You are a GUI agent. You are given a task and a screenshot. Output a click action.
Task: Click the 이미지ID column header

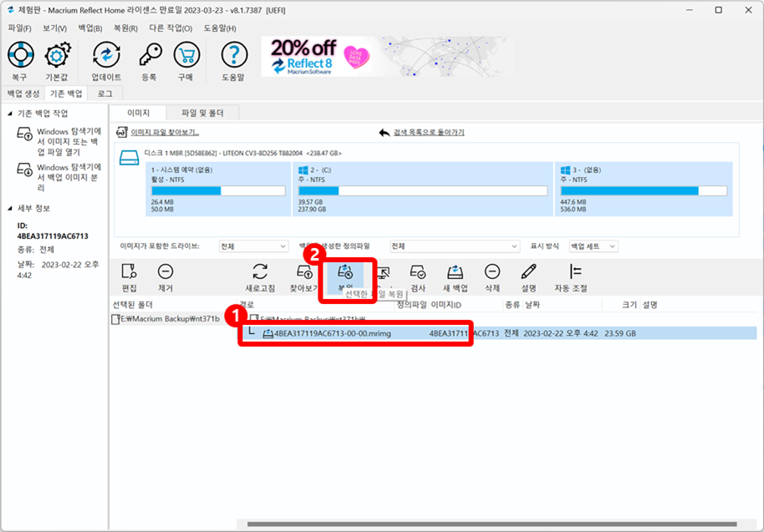pyautogui.click(x=446, y=305)
